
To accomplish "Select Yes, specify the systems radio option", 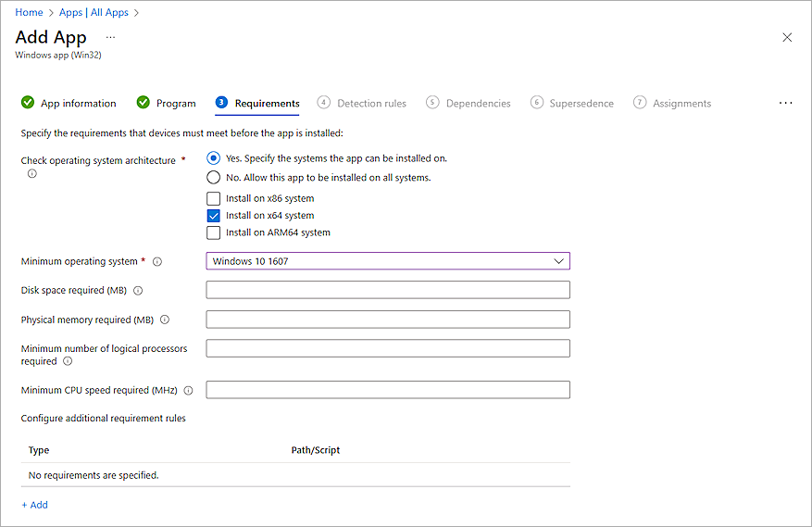I will (x=213, y=158).
